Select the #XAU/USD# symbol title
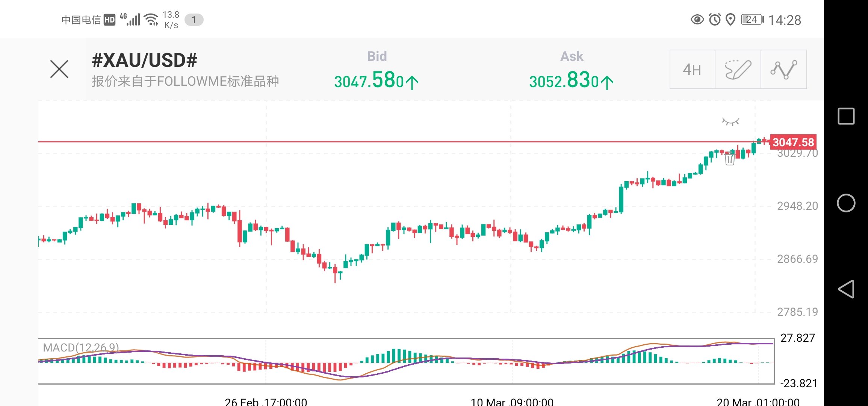Image resolution: width=868 pixels, height=406 pixels. [x=145, y=60]
